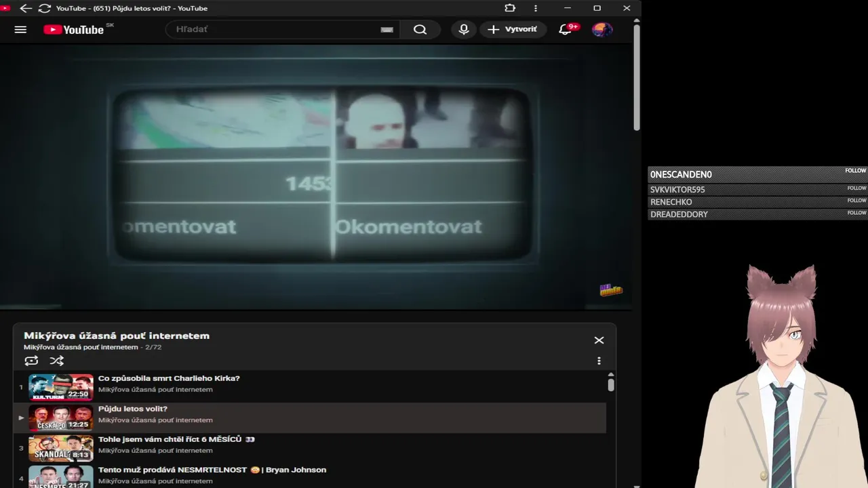Open the account avatar menu
868x488 pixels.
tap(601, 29)
